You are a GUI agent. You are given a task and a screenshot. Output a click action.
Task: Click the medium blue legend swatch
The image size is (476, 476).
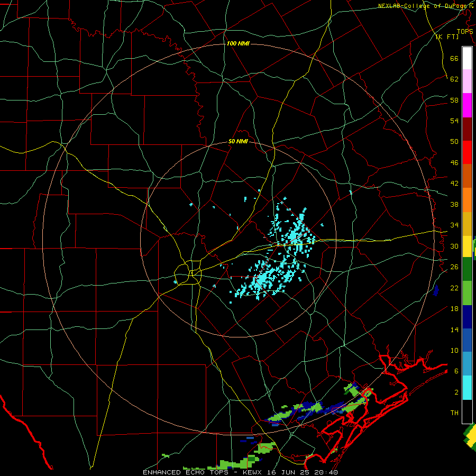467,340
